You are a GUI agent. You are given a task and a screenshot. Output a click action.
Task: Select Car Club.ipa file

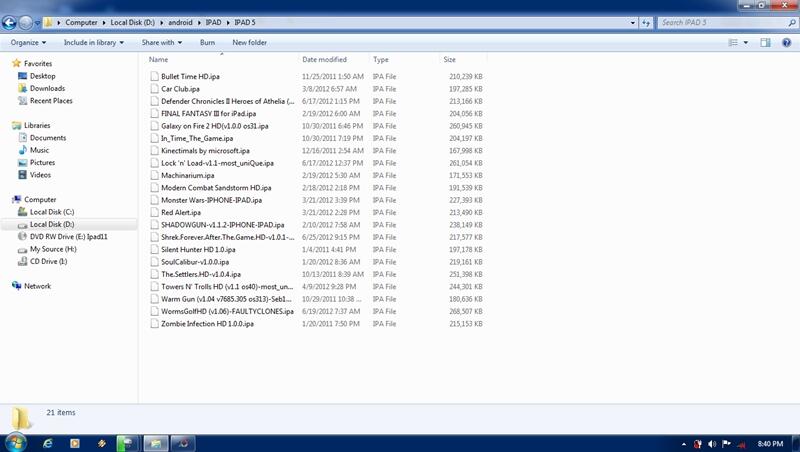180,89
